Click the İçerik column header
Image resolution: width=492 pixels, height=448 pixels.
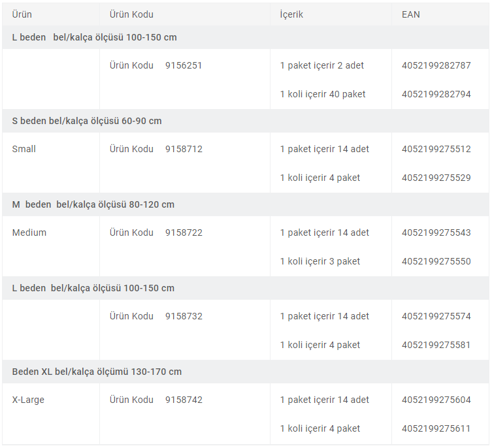291,14
